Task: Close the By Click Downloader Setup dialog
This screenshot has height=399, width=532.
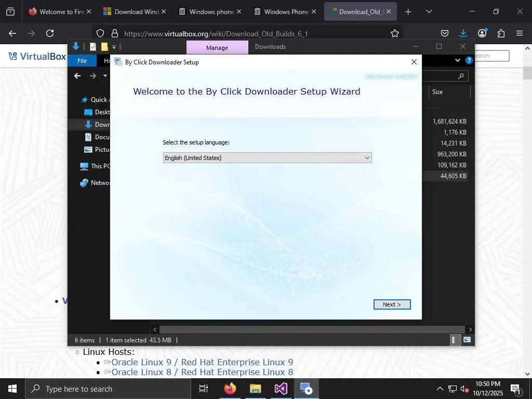Action: pos(414,62)
